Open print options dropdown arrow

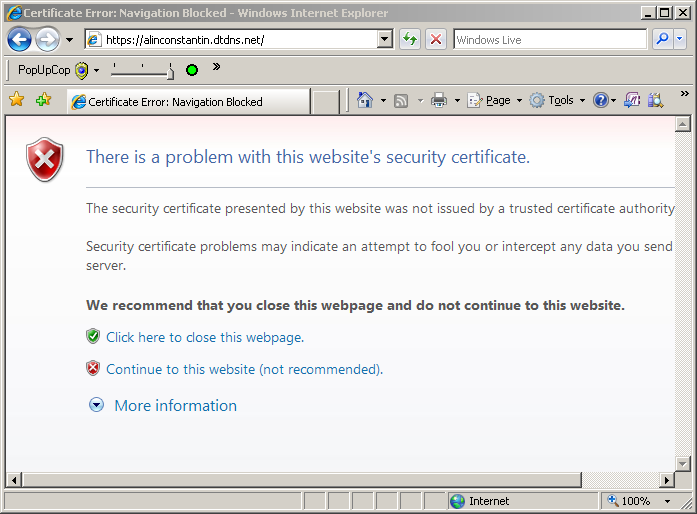click(457, 100)
